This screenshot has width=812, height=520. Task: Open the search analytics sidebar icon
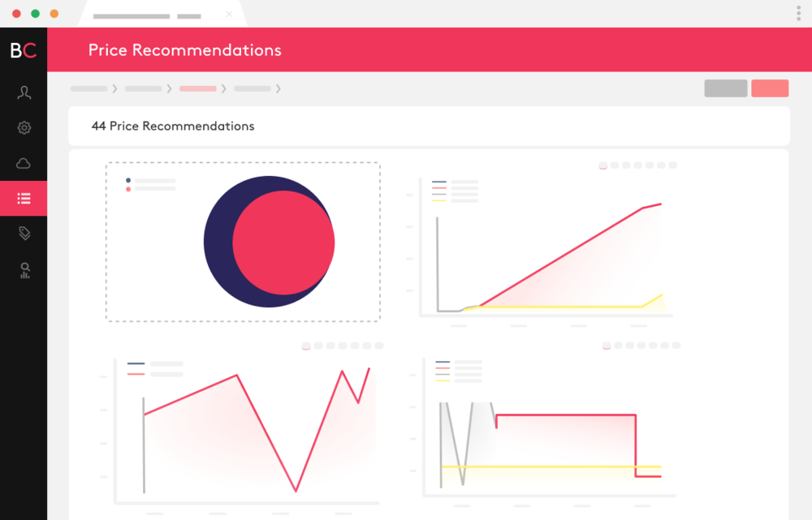click(x=24, y=269)
